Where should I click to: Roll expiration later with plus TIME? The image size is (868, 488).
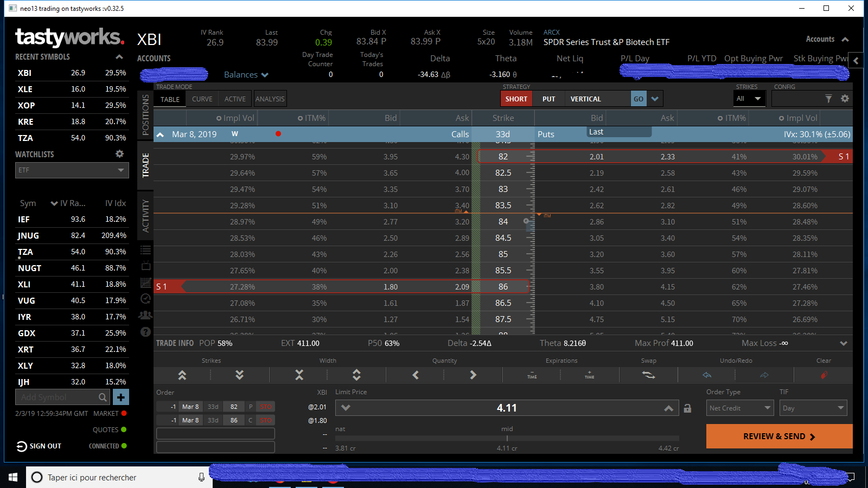coord(590,375)
